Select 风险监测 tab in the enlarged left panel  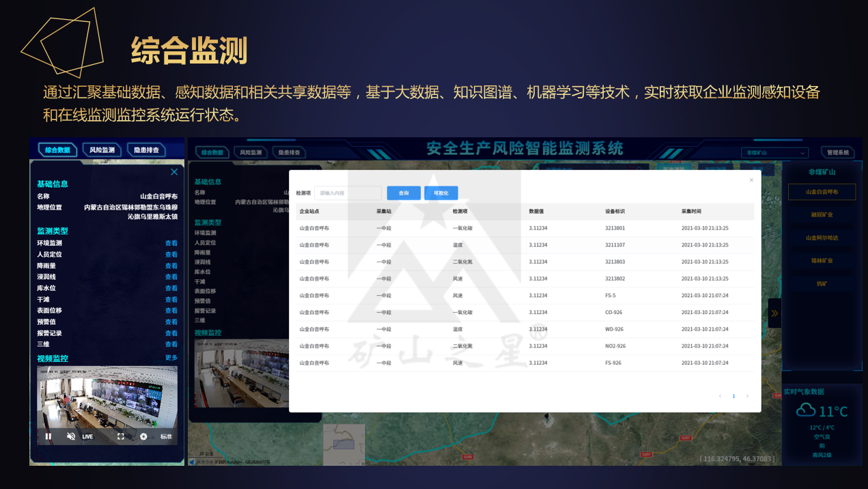pyautogui.click(x=102, y=150)
